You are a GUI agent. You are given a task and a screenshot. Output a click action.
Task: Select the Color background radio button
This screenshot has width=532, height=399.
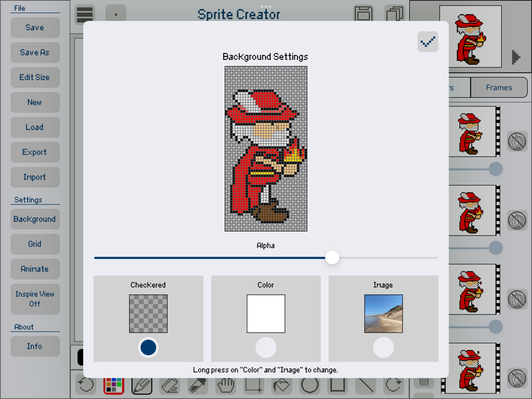pos(265,347)
